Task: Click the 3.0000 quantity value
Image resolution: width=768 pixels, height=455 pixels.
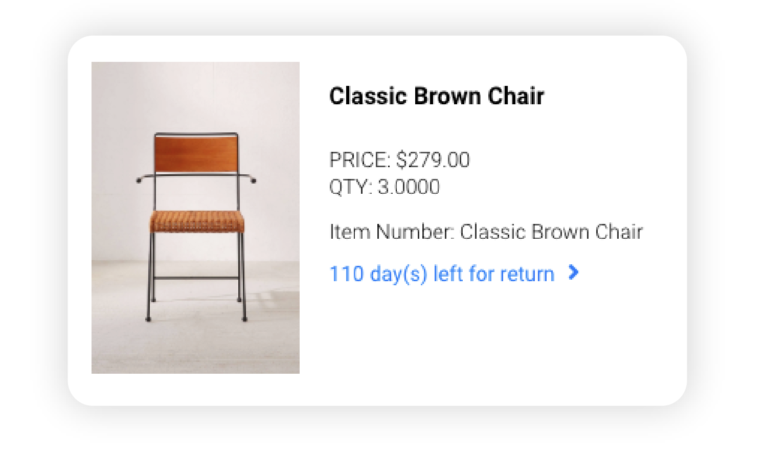Action: click(x=408, y=187)
